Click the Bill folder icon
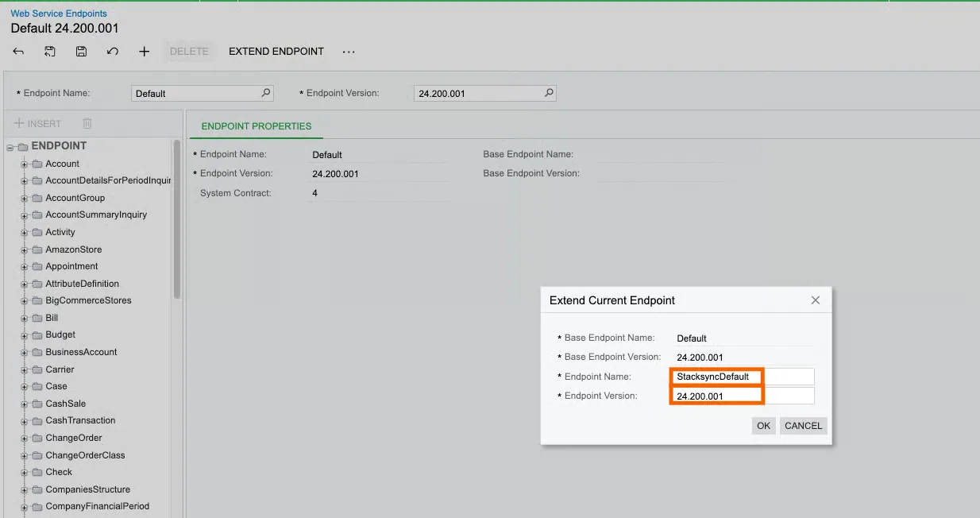980x518 pixels. (37, 318)
